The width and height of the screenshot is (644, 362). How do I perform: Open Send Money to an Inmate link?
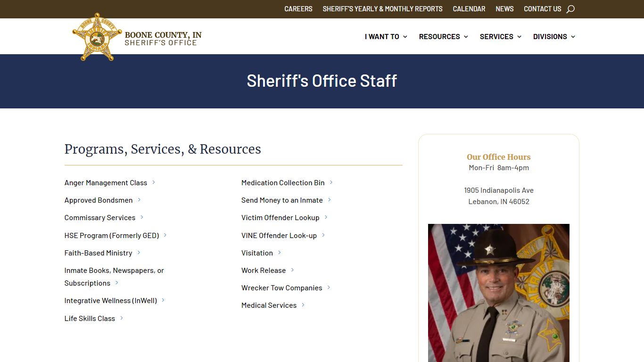coord(282,200)
